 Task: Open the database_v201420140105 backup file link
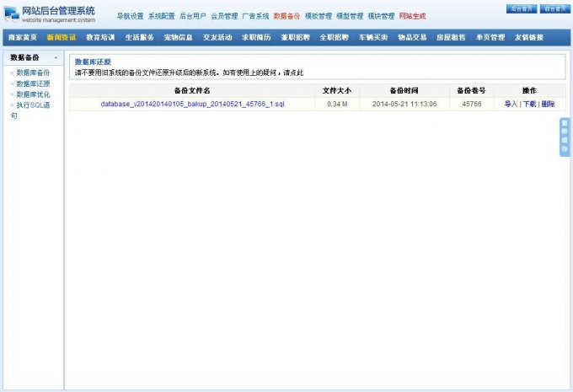193,104
